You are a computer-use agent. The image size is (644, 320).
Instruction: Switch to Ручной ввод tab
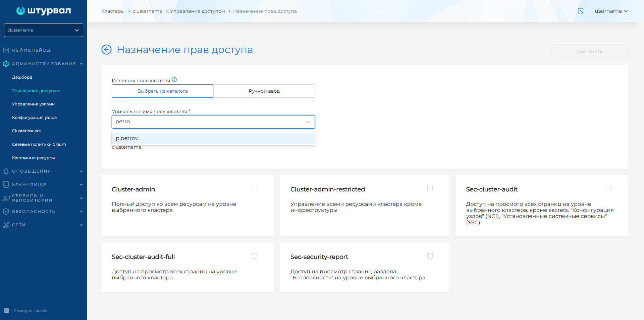point(264,91)
